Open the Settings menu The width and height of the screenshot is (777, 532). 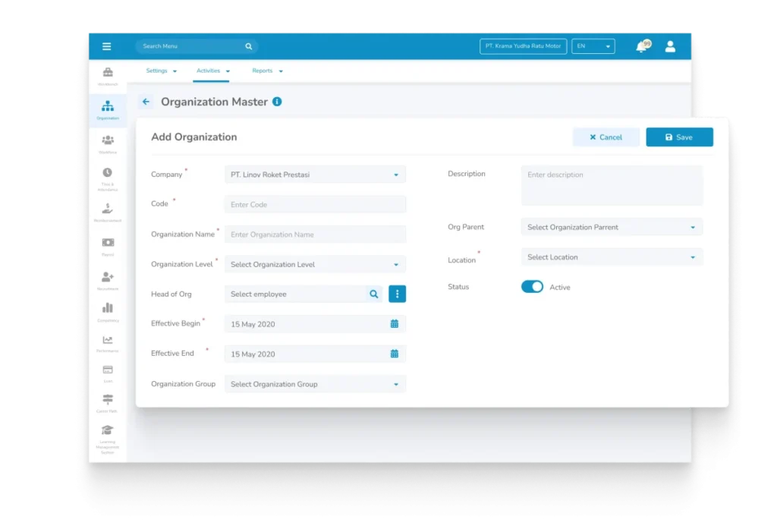(161, 71)
